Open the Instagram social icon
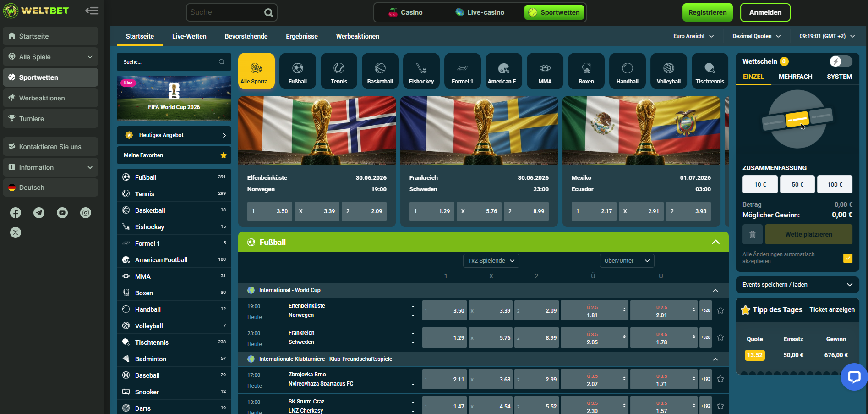This screenshot has width=868, height=414. point(86,213)
